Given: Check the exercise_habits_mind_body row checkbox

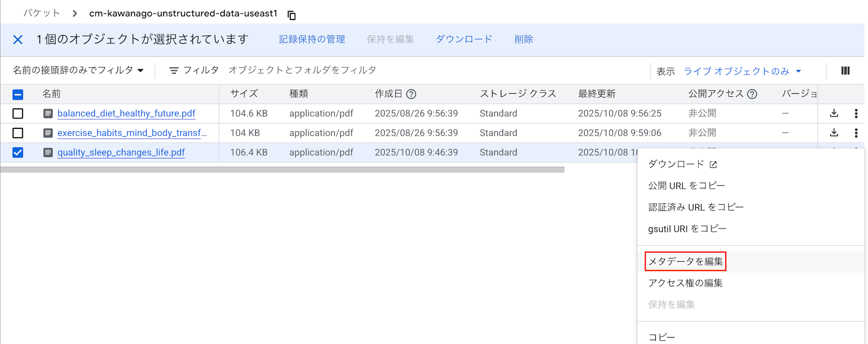Looking at the screenshot, I should click(18, 133).
